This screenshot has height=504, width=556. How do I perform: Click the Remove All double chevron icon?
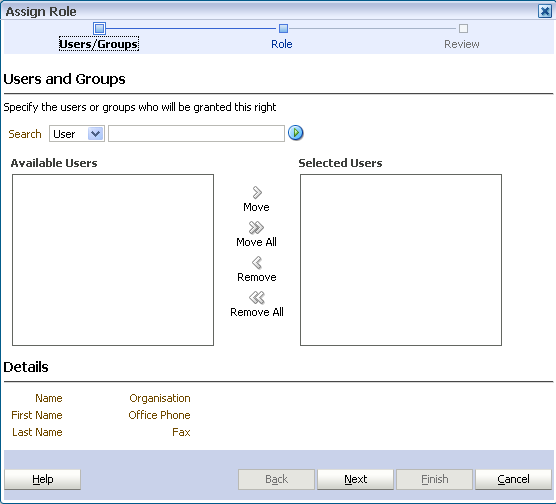click(257, 298)
